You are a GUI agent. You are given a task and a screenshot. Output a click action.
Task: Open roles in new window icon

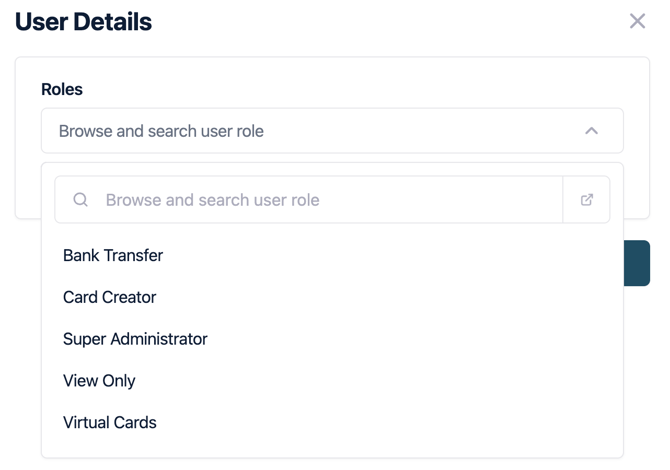(x=587, y=200)
